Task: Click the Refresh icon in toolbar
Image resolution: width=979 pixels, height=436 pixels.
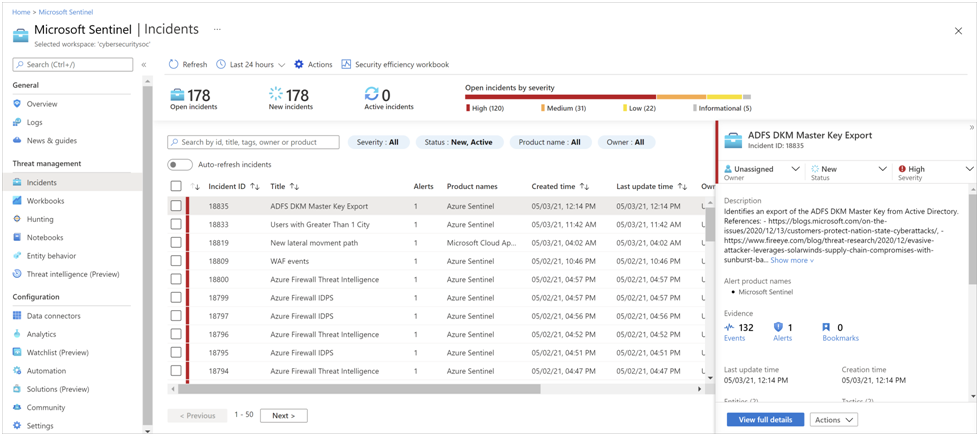Action: point(174,64)
